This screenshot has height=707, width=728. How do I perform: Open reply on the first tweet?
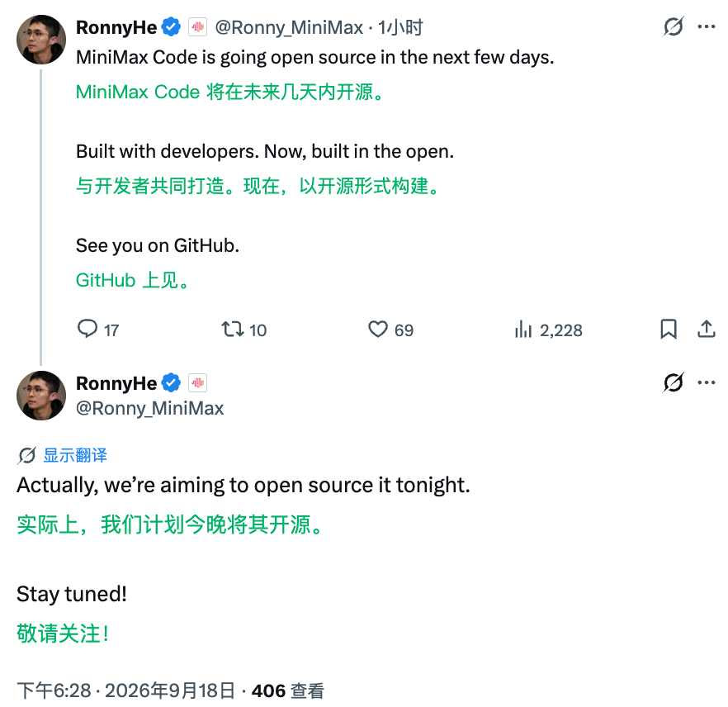(98, 330)
